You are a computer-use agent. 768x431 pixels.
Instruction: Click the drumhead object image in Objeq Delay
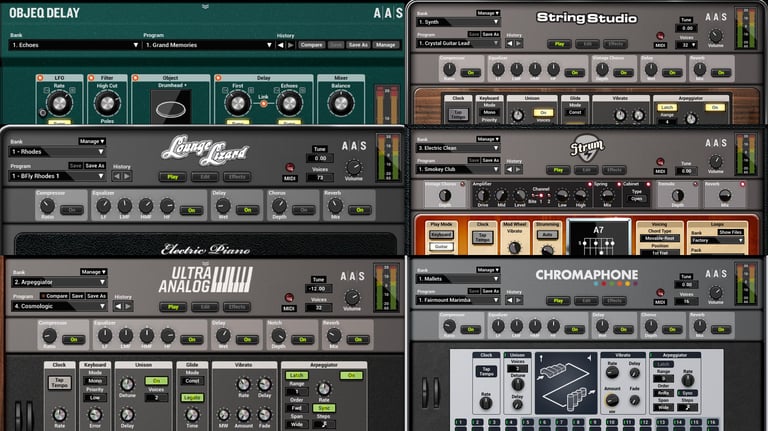[170, 109]
